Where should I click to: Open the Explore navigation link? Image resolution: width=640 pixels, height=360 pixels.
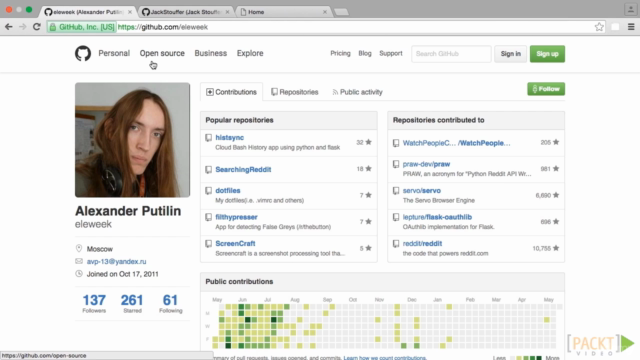(250, 53)
